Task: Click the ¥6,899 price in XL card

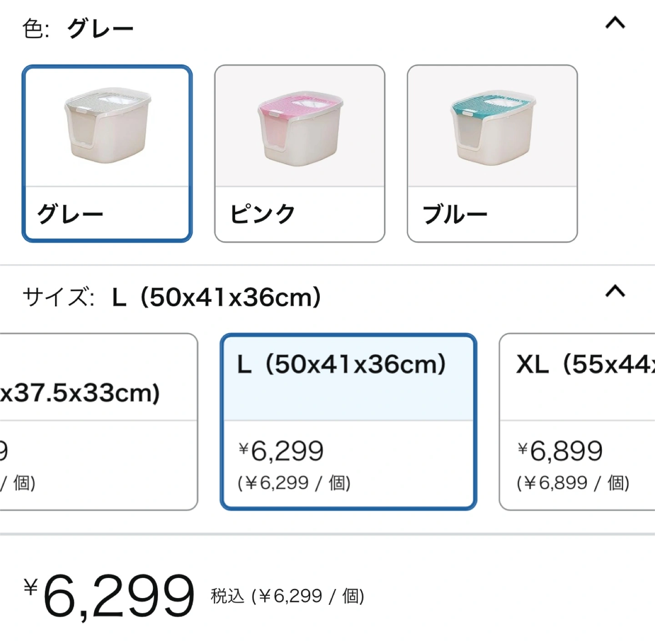Action: click(x=560, y=451)
